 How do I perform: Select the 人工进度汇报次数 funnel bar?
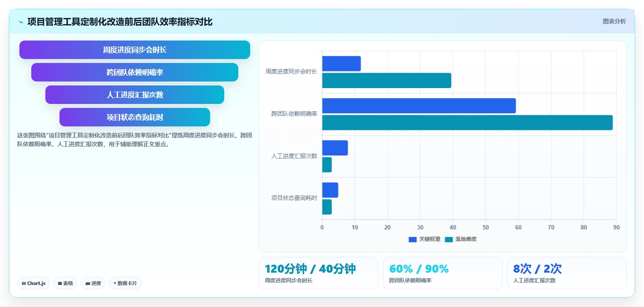(x=135, y=95)
